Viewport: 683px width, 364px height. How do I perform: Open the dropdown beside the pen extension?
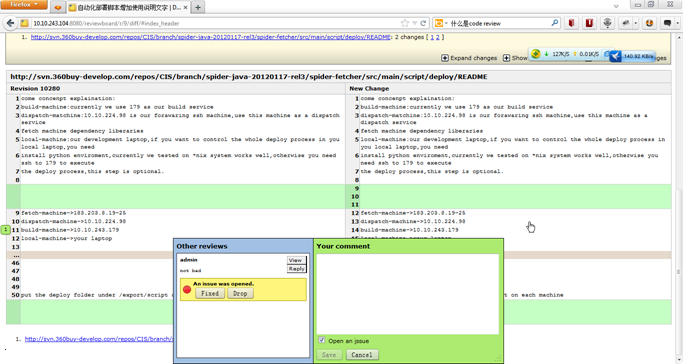(x=635, y=23)
